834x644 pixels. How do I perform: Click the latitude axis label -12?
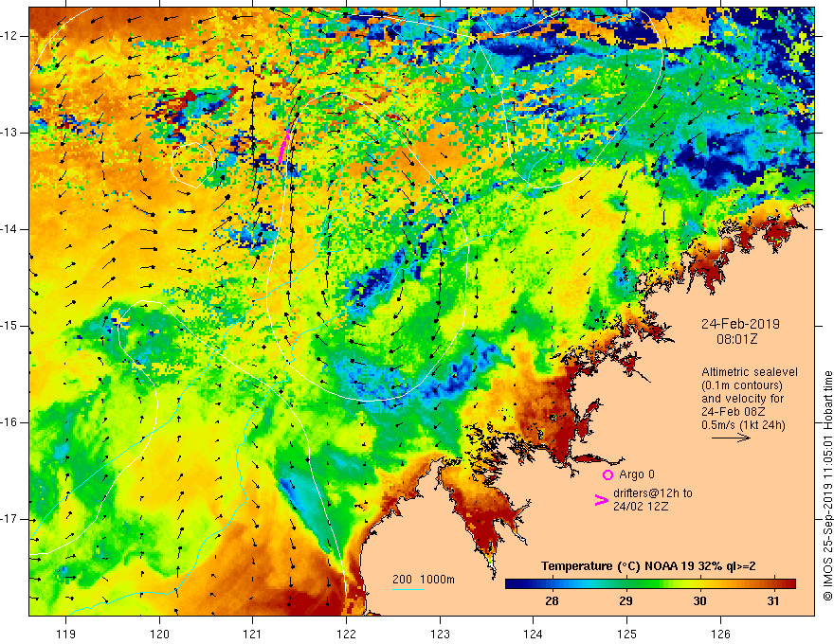point(9,36)
